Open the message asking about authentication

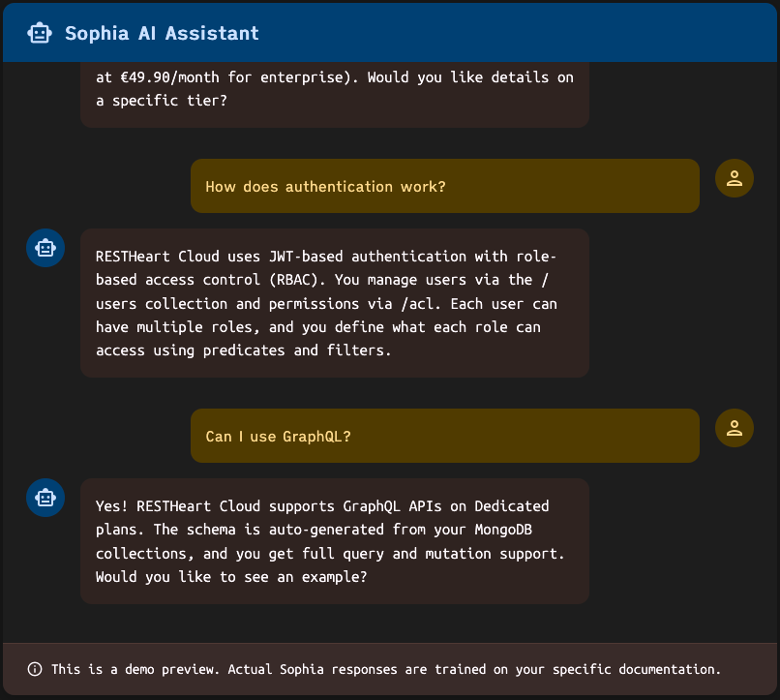(444, 186)
